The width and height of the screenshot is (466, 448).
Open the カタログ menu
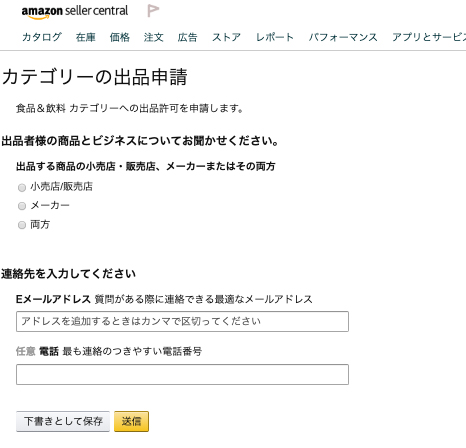point(42,37)
